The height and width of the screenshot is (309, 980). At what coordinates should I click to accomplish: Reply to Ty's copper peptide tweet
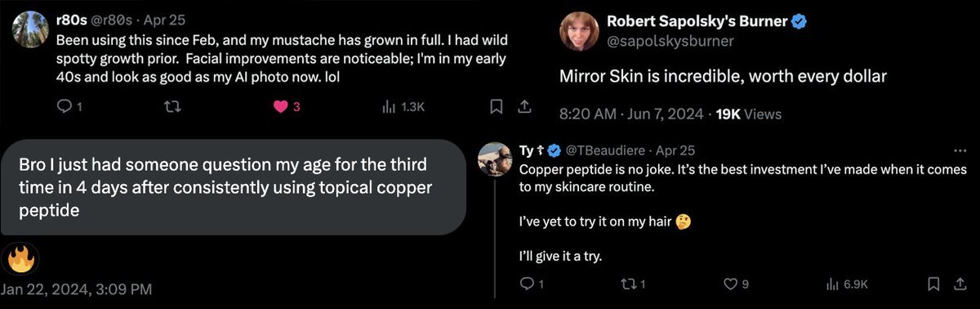coord(532,284)
